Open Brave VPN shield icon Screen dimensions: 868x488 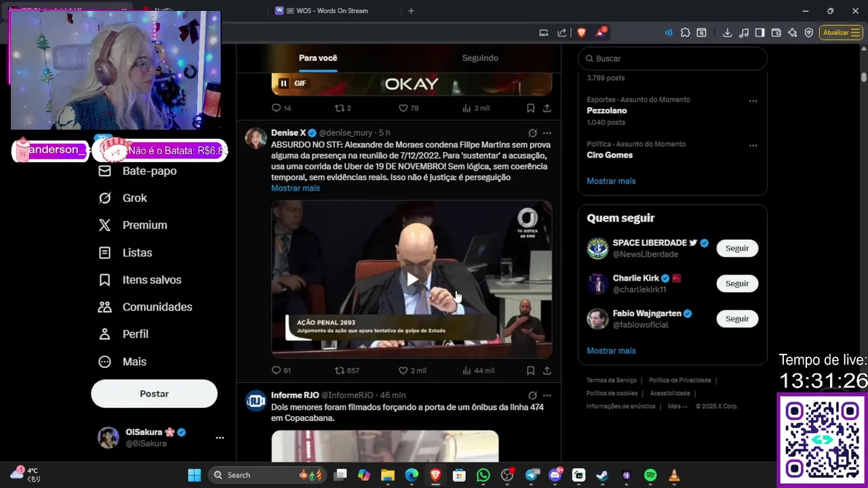click(808, 33)
